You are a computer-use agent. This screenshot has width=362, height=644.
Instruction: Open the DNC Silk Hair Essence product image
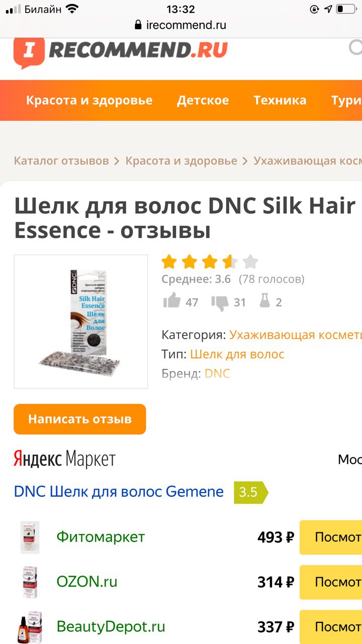(81, 321)
